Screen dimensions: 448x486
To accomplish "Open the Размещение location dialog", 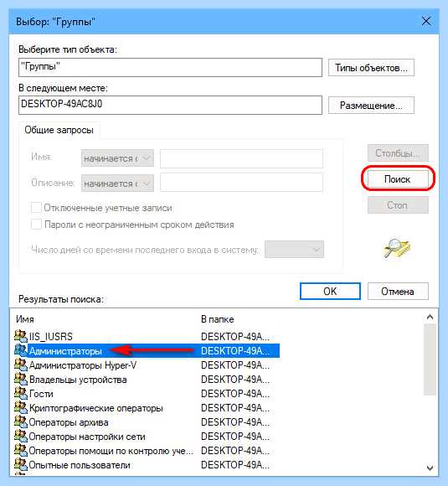I will (371, 106).
